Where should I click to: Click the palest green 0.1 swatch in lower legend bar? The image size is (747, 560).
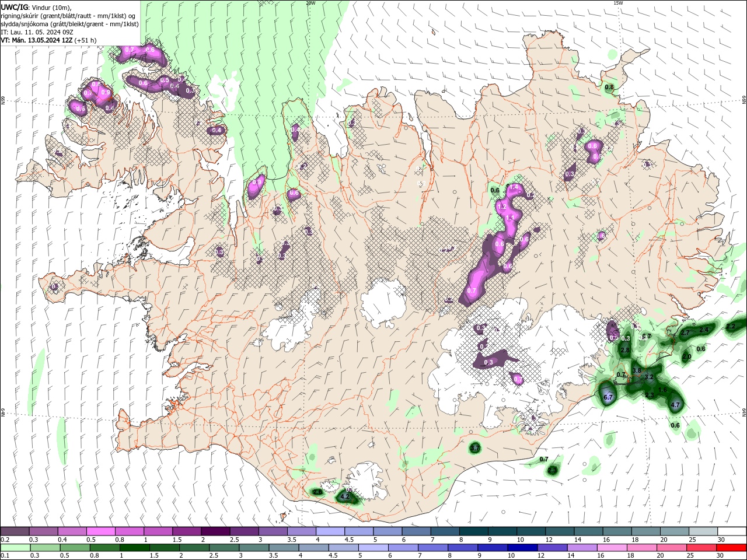click(x=15, y=548)
